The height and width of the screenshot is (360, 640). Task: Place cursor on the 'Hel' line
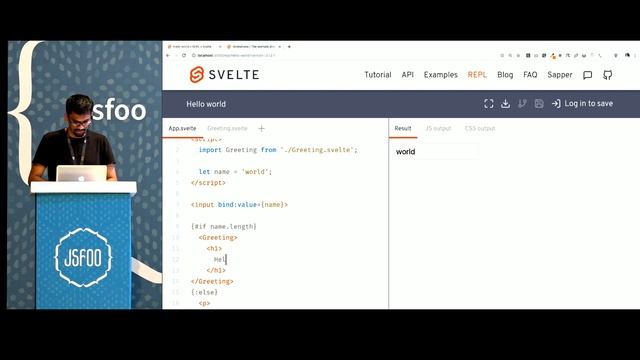(x=220, y=260)
